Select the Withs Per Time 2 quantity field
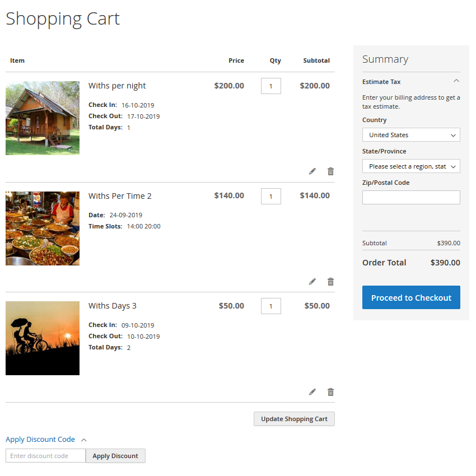Viewport: 476px width, 476px height. pos(271,197)
